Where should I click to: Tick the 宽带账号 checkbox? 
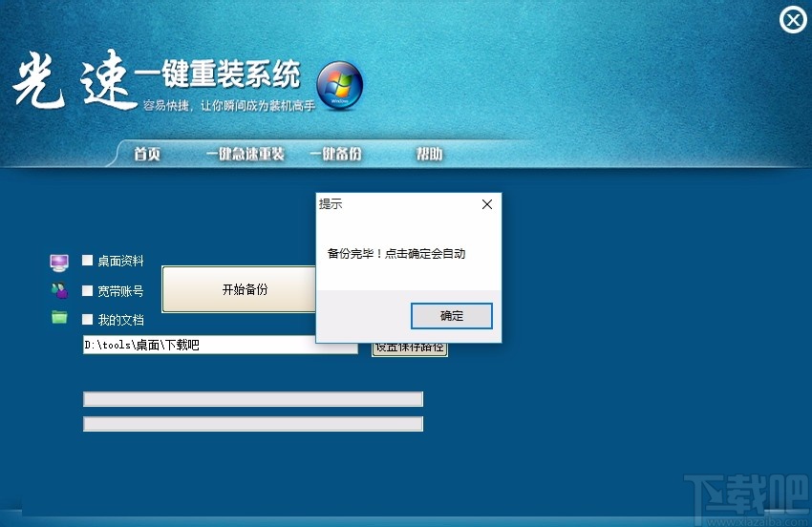click(87, 291)
